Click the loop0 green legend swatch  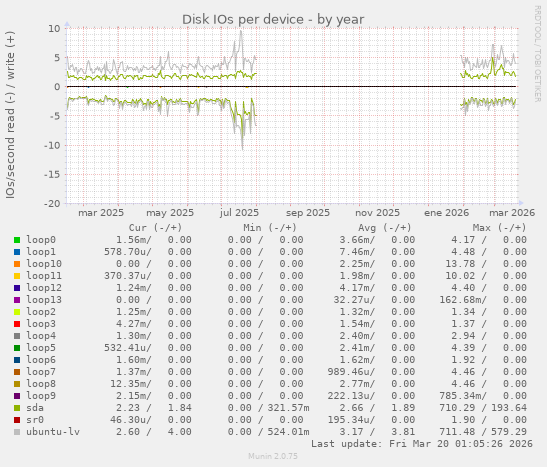17,240
